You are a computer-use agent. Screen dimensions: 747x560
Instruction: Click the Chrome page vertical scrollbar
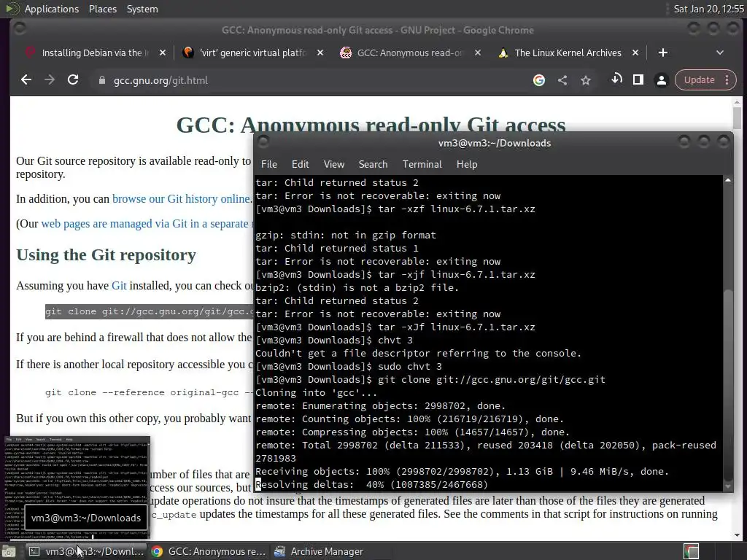[737, 117]
